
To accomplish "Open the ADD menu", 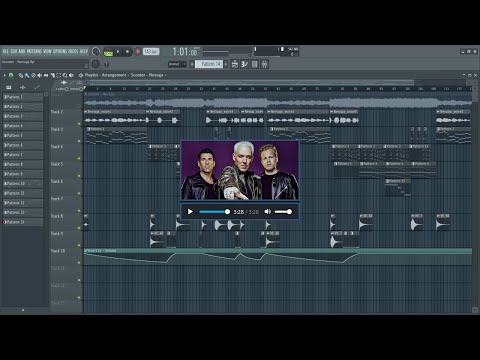I will [x=22, y=51].
